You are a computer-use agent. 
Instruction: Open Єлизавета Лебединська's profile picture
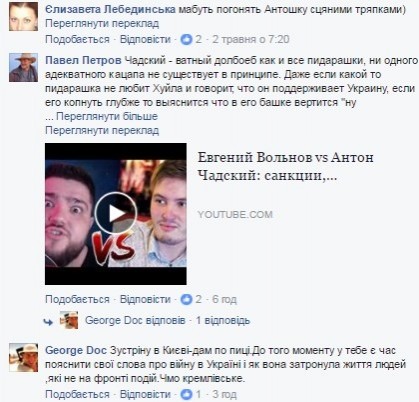(23, 16)
